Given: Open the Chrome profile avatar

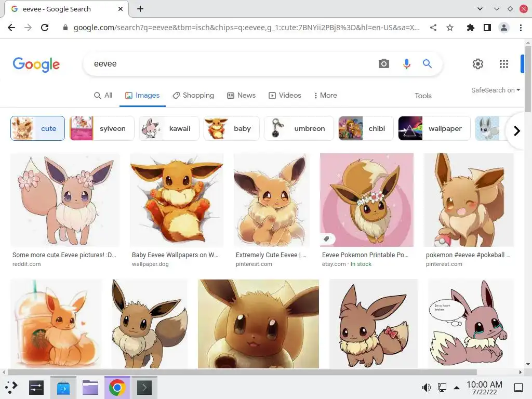Looking at the screenshot, I should 504,28.
